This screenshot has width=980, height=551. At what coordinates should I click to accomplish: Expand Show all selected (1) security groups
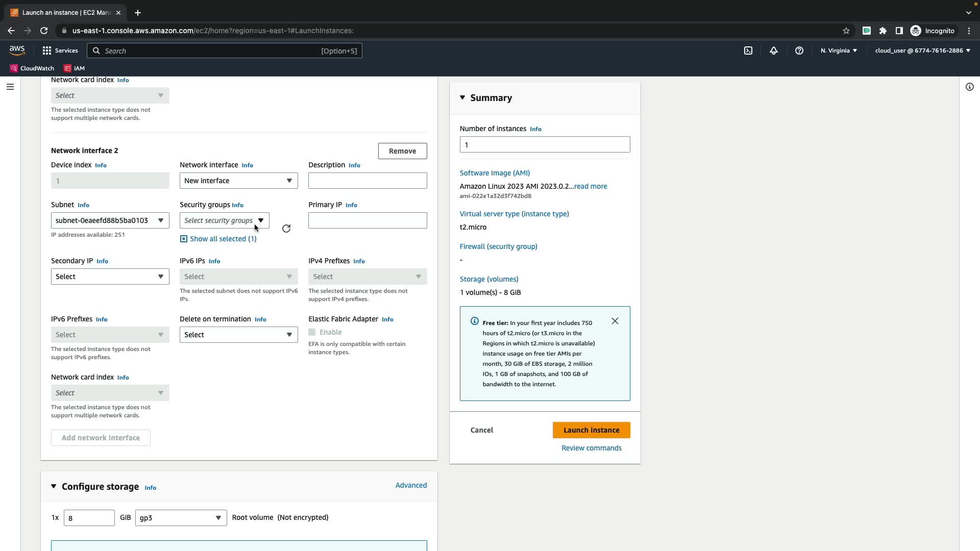(x=218, y=239)
